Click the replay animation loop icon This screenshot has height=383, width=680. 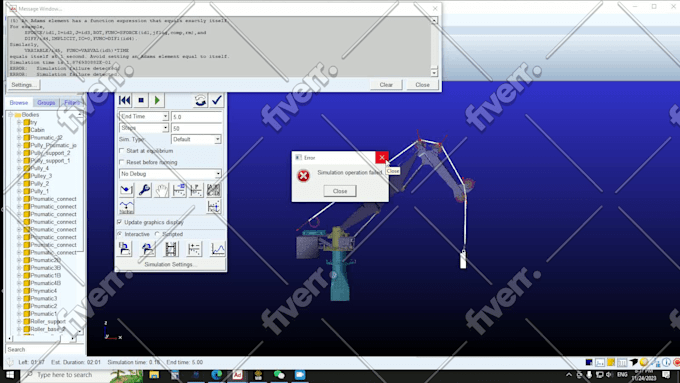(200, 101)
